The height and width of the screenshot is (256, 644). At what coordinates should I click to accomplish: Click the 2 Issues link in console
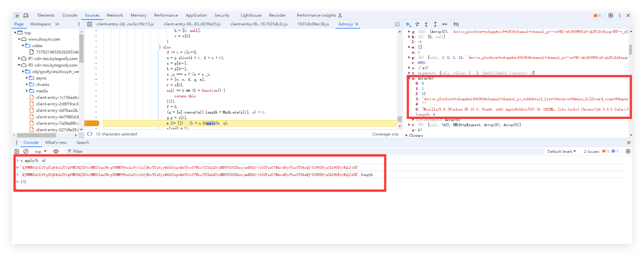click(x=601, y=152)
